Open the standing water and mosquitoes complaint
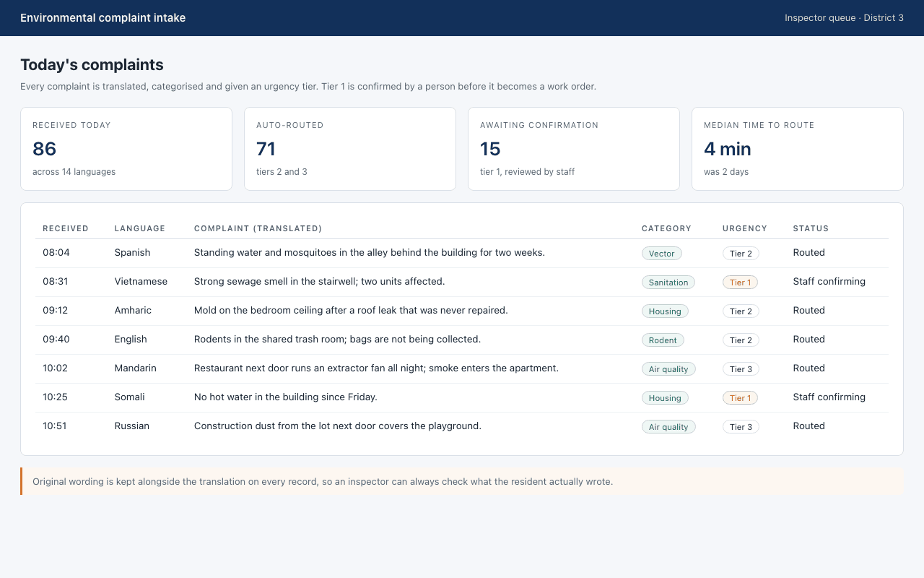The width and height of the screenshot is (924, 578). click(x=370, y=253)
